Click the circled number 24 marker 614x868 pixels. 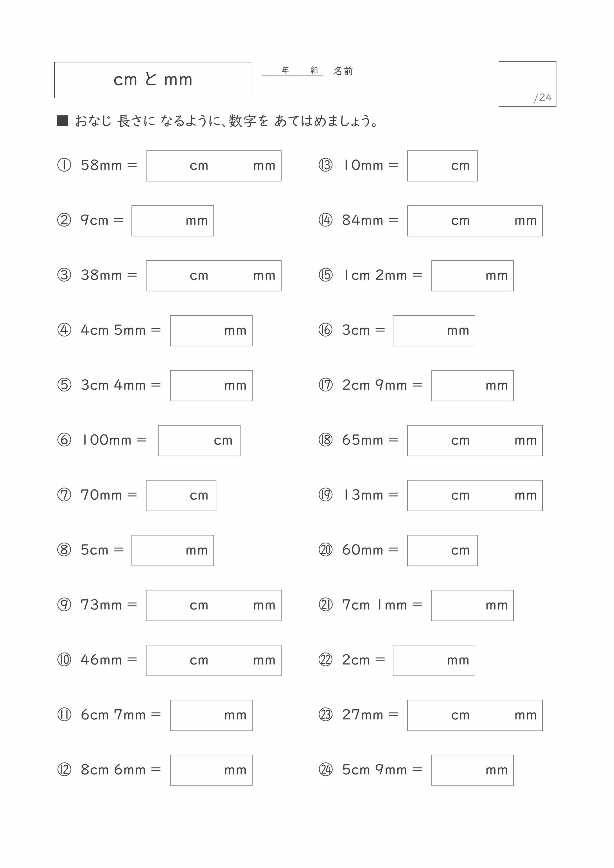(x=325, y=769)
